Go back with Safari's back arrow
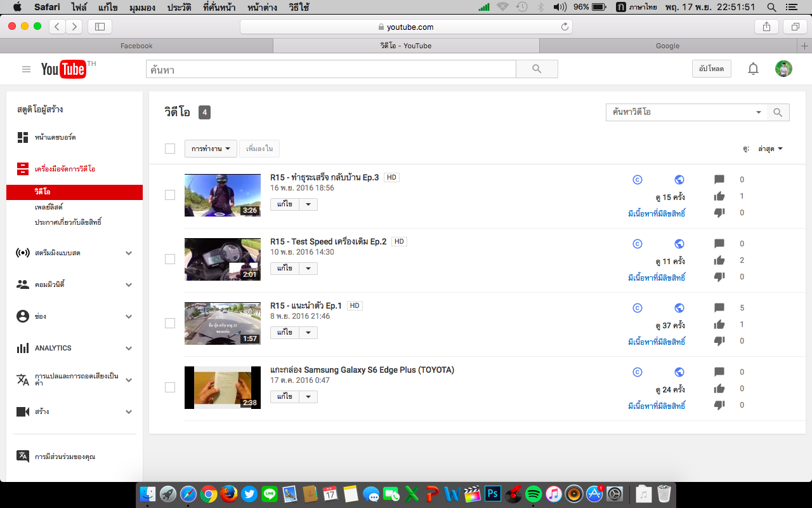Screen dimensions: 812x508 pos(58,27)
